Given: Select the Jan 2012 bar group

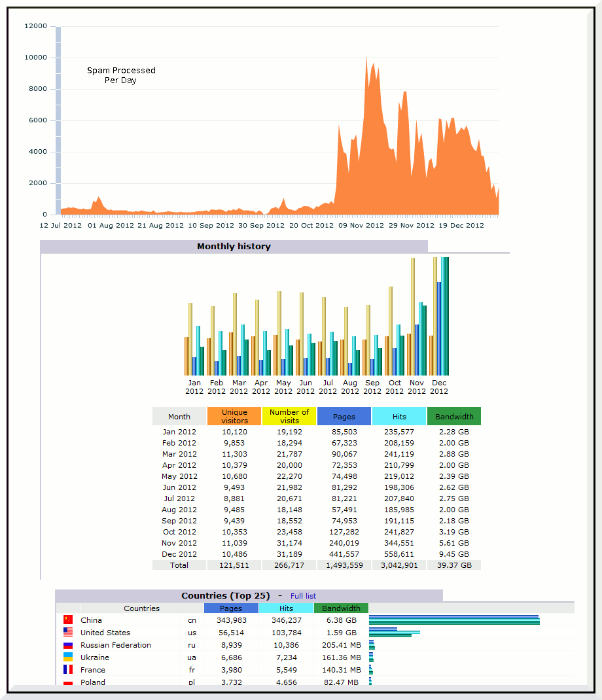Looking at the screenshot, I should coord(194,340).
